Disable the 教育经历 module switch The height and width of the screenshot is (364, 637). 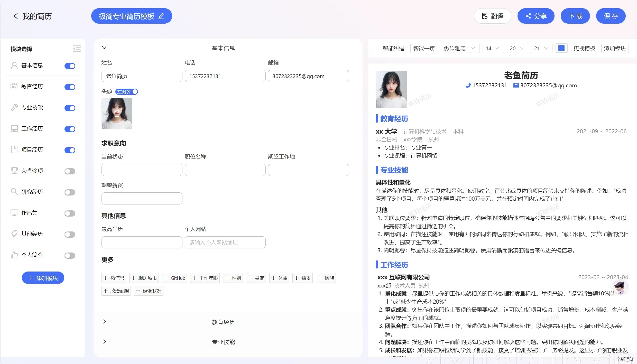tap(70, 87)
